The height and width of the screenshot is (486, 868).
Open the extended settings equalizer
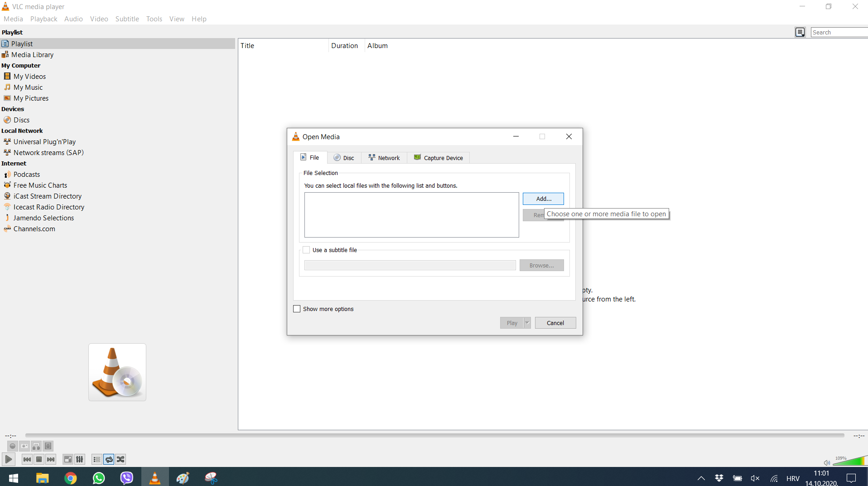pos(79,459)
